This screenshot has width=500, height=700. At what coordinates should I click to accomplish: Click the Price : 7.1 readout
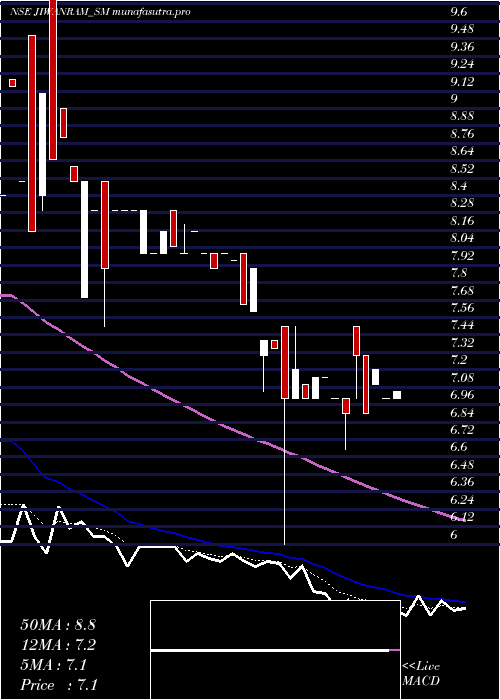59,685
